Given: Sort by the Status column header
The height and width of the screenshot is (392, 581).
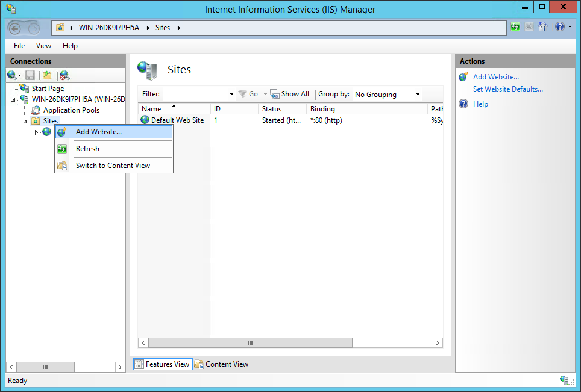Looking at the screenshot, I should (x=283, y=109).
